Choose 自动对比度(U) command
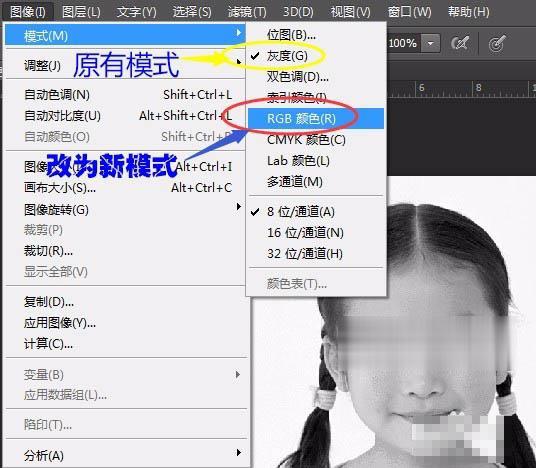The image size is (536, 468). [x=125, y=116]
